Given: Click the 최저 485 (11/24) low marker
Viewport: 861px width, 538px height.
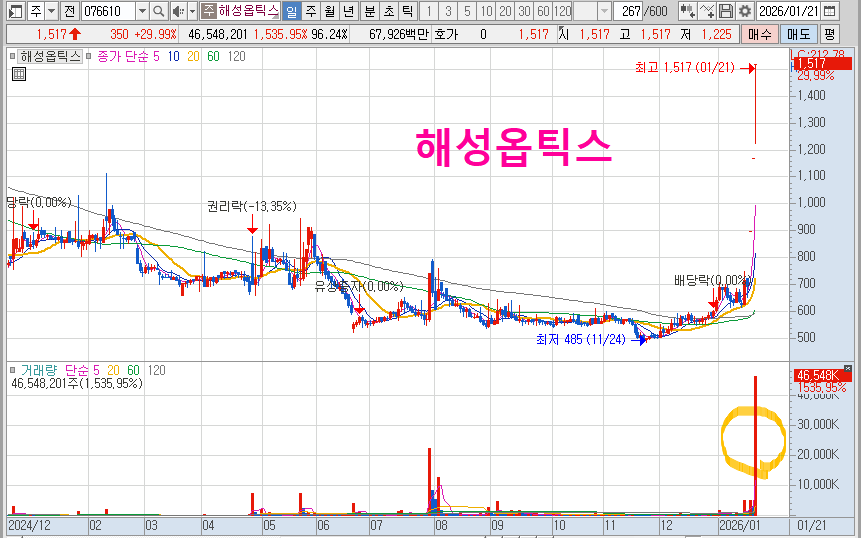Looking at the screenshot, I should (581, 340).
